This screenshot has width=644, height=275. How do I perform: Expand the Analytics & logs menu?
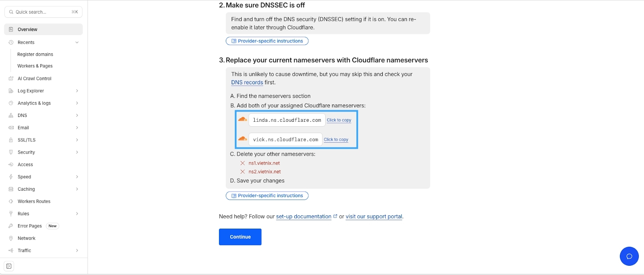[x=34, y=103]
